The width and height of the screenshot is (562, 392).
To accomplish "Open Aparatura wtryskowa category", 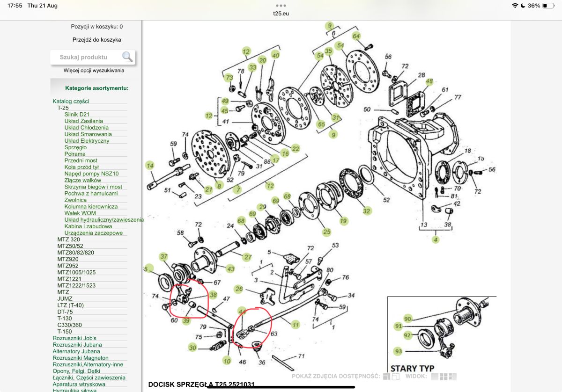I will pos(79,384).
